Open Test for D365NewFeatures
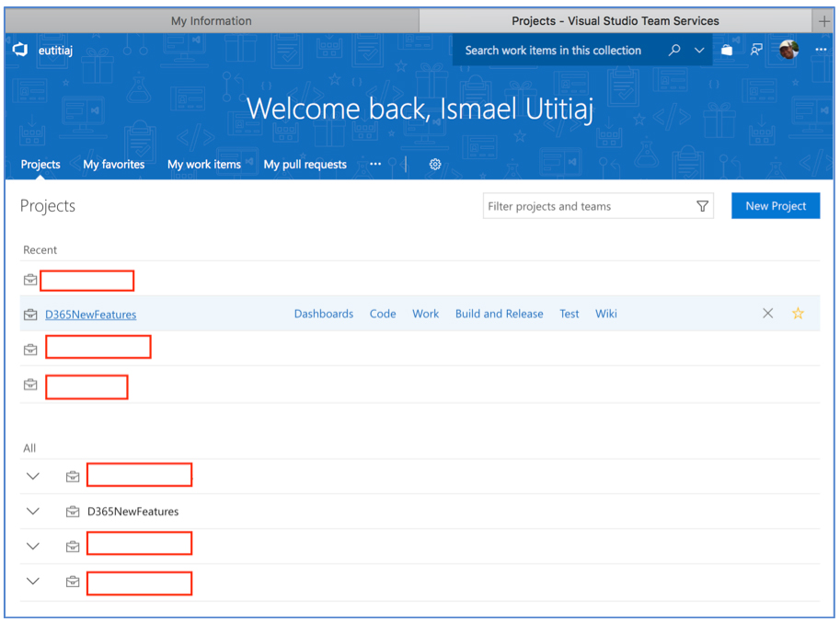Image resolution: width=840 pixels, height=622 pixels. (x=569, y=314)
